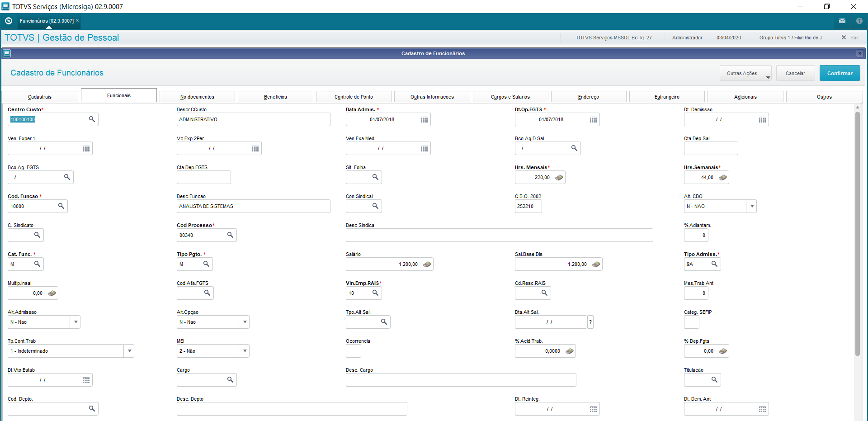868x421 pixels.
Task: Open Outras Ações dropdown menu
Action: pos(745,73)
